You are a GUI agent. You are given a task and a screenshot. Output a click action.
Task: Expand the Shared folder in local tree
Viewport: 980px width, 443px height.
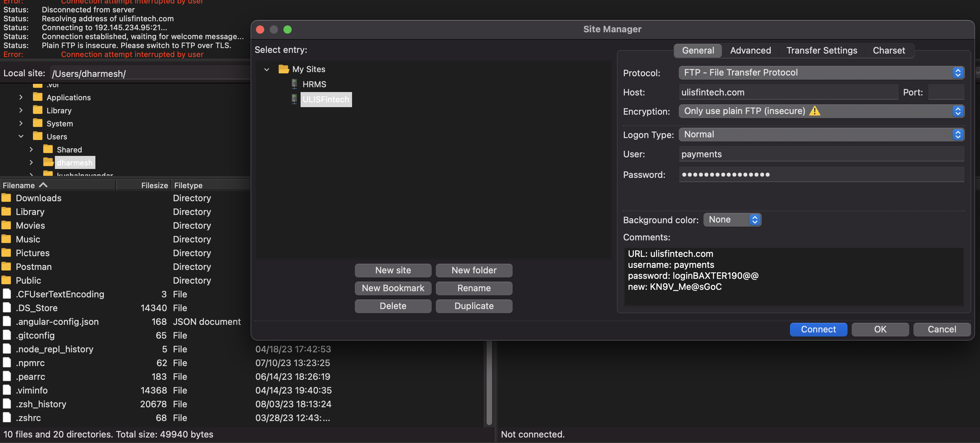[31, 150]
